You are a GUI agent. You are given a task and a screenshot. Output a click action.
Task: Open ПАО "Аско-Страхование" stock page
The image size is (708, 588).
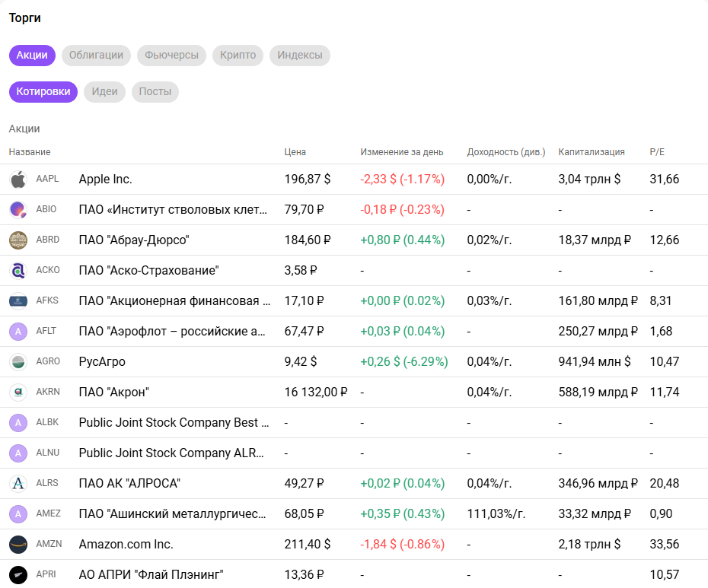(149, 270)
